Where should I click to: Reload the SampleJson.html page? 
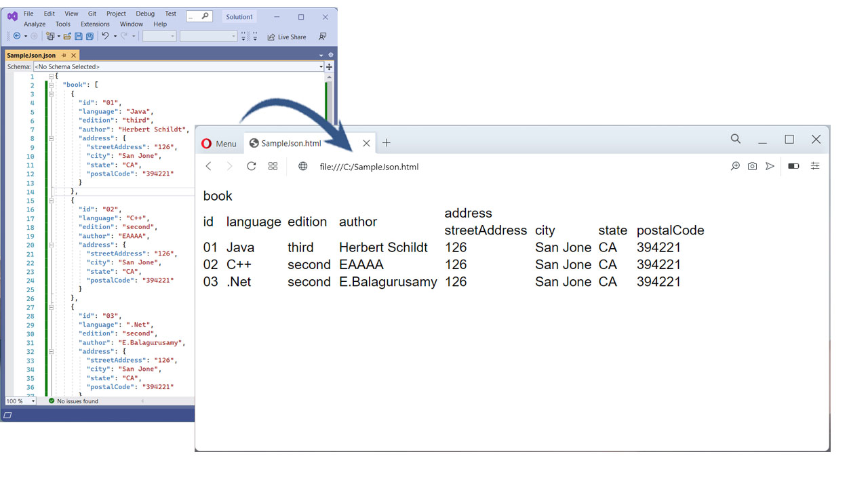click(251, 166)
